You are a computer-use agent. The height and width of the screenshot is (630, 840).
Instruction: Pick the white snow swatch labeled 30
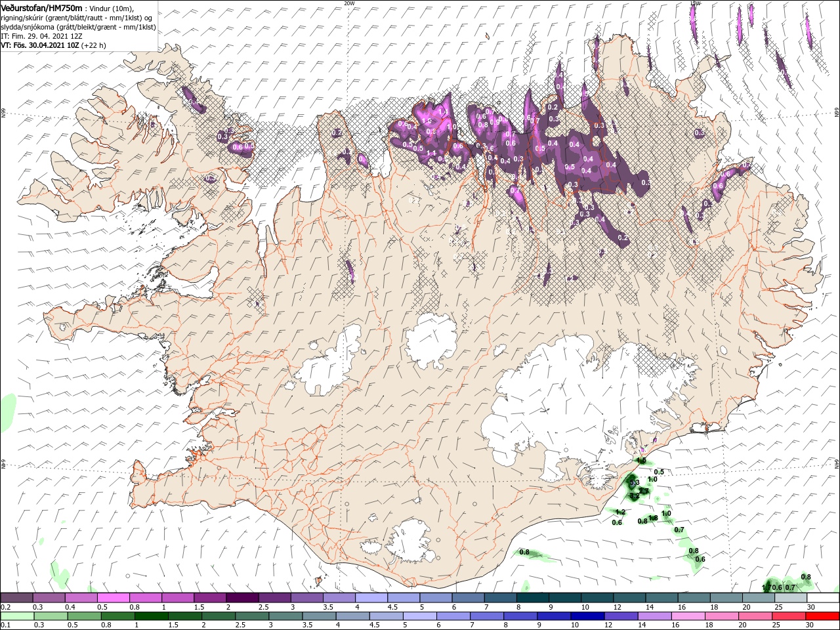[823, 598]
